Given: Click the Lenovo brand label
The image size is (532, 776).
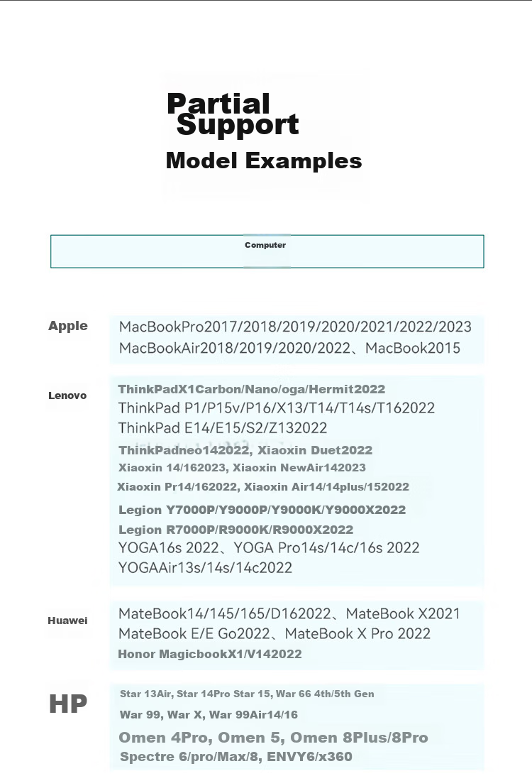Looking at the screenshot, I should (x=67, y=395).
